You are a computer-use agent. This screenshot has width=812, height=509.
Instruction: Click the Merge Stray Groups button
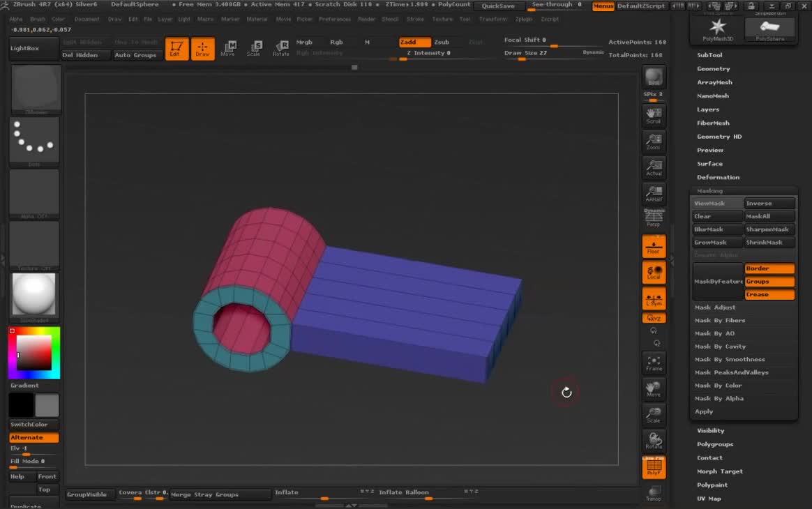(220, 494)
